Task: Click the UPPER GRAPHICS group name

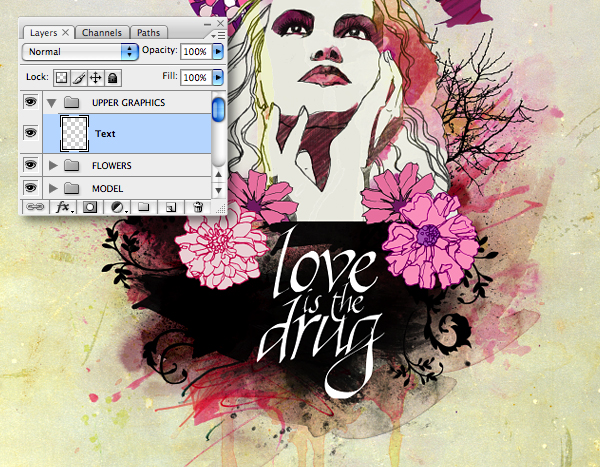Action: [129, 103]
